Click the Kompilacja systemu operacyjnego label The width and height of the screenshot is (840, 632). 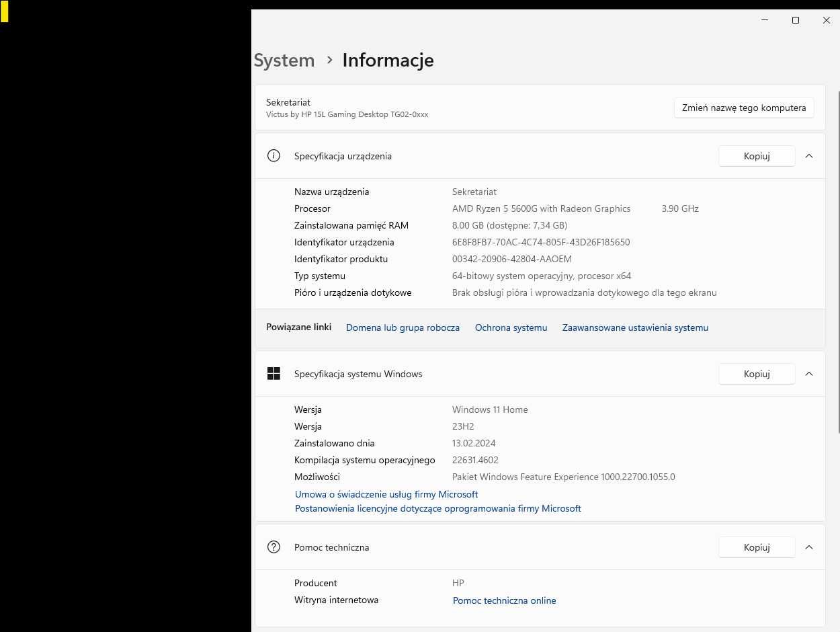point(364,460)
